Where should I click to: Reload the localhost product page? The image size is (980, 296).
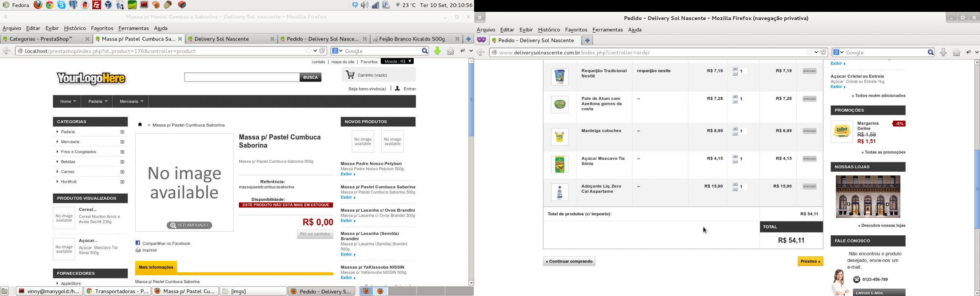point(323,51)
